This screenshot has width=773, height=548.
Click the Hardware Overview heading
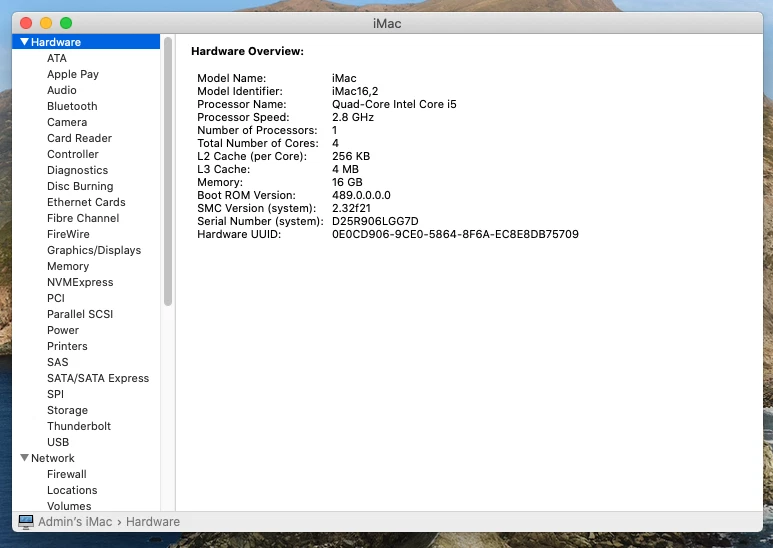(x=247, y=51)
